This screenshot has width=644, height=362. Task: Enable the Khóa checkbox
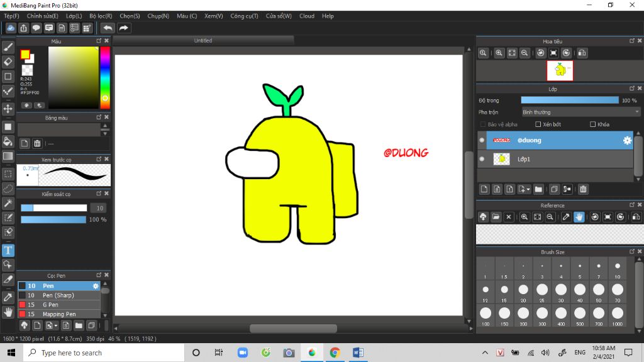pyautogui.click(x=592, y=124)
